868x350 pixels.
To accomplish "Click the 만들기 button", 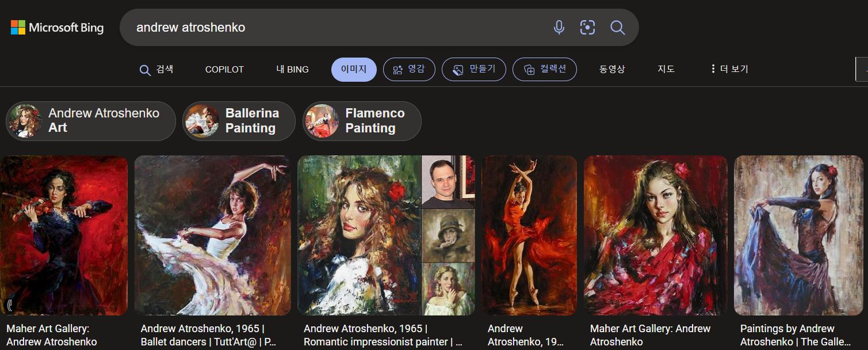I will [x=474, y=70].
